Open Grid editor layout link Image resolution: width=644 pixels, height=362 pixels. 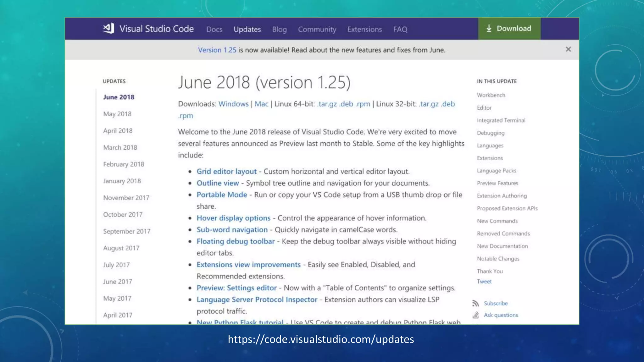pos(226,171)
